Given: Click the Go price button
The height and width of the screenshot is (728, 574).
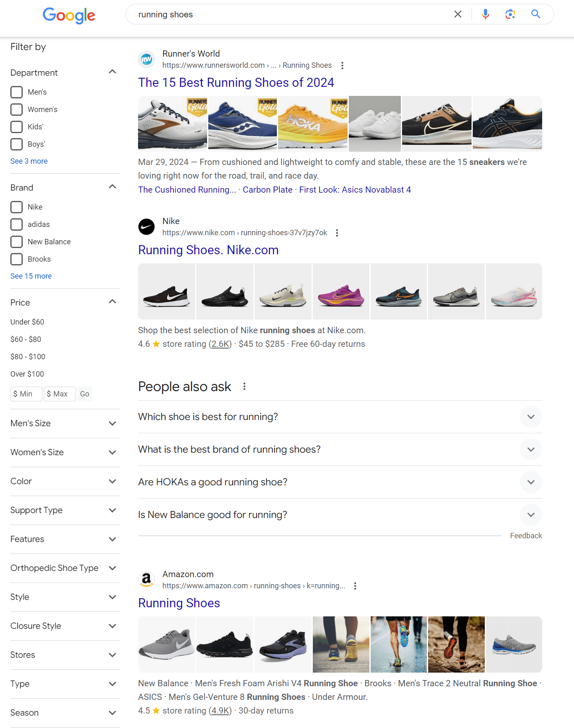Looking at the screenshot, I should coord(85,394).
